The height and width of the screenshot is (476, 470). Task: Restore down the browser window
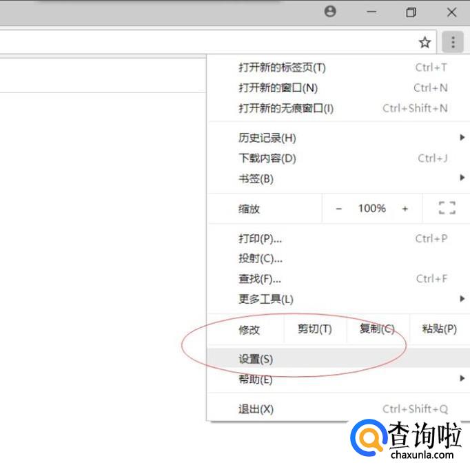tap(411, 12)
